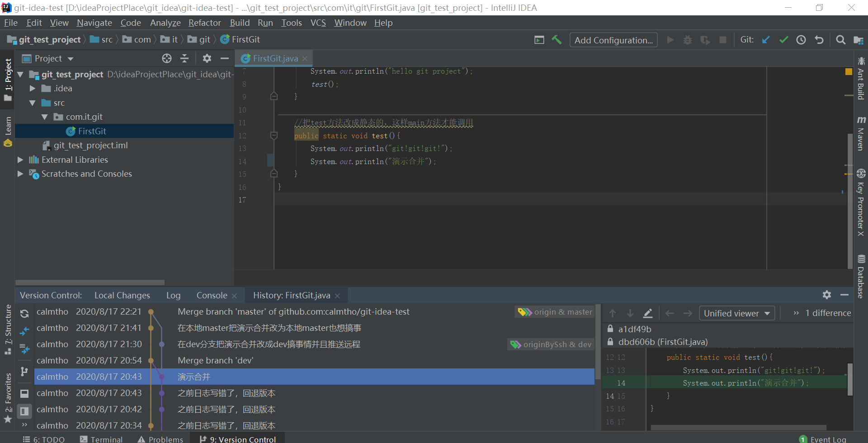Screen dimensions: 868x443
Task: Expand Scratches and Consoles node
Action: pyautogui.click(x=20, y=174)
